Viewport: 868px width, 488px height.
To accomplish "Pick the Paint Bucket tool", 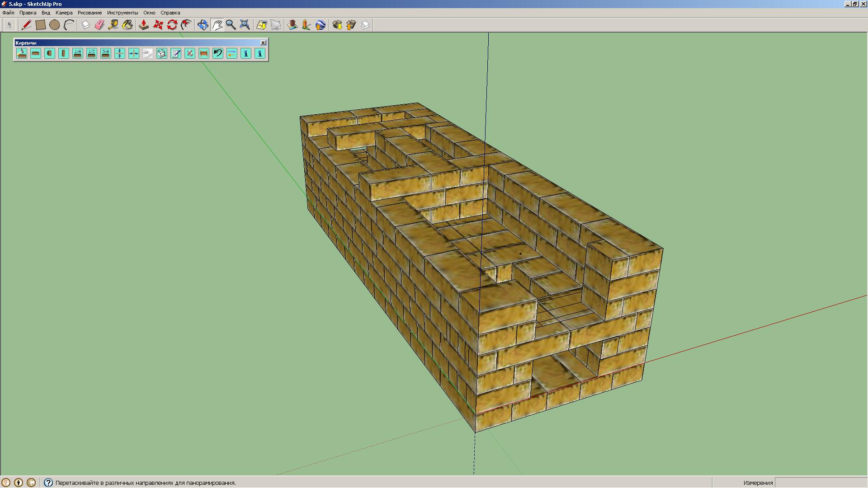I will click(127, 25).
